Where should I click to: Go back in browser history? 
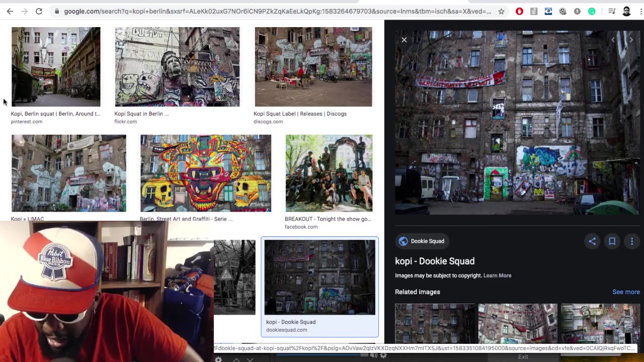(10, 11)
